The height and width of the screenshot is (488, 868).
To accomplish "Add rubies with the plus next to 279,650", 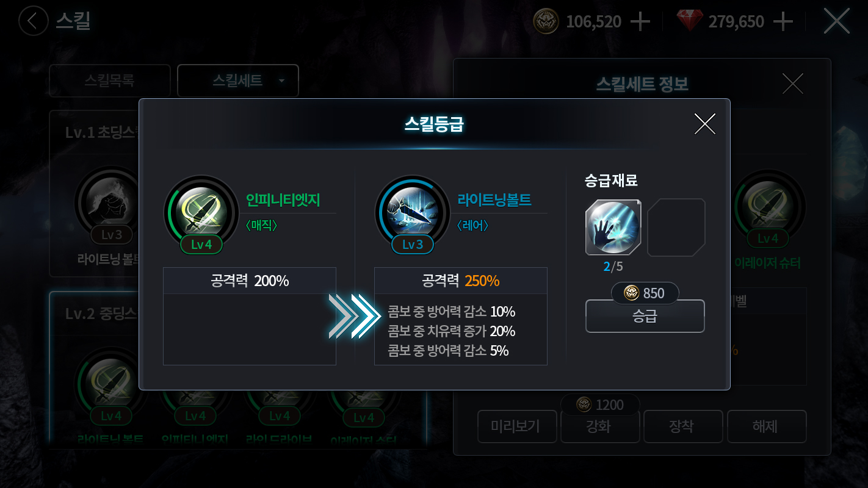I will click(783, 22).
